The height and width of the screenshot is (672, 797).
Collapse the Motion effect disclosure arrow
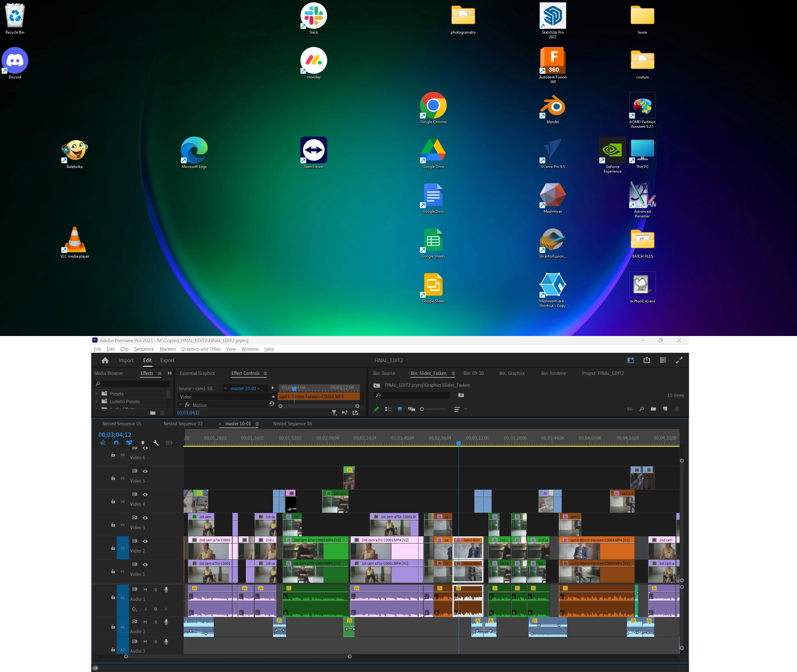tap(181, 404)
